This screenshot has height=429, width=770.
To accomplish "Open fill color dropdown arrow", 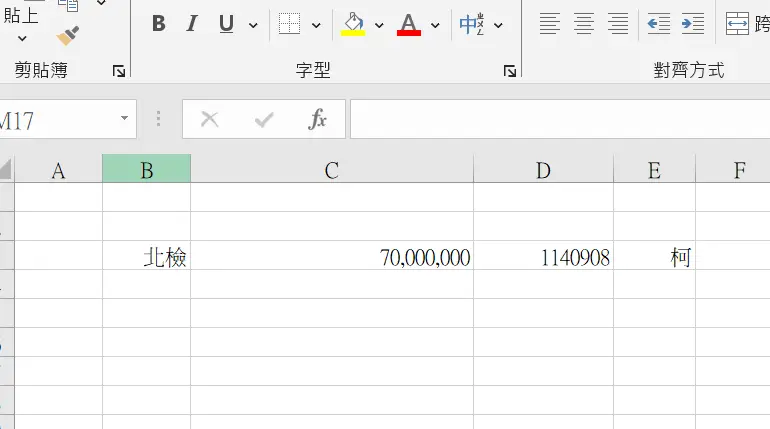I will 379,25.
